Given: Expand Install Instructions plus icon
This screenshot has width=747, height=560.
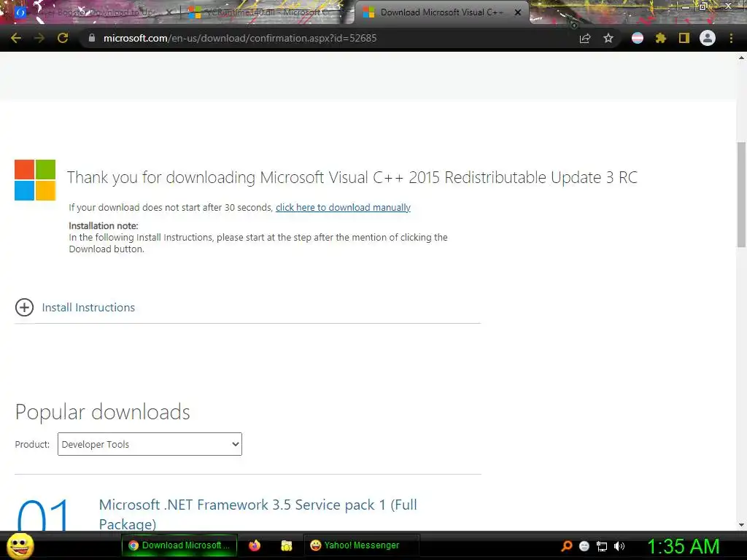Looking at the screenshot, I should [24, 307].
